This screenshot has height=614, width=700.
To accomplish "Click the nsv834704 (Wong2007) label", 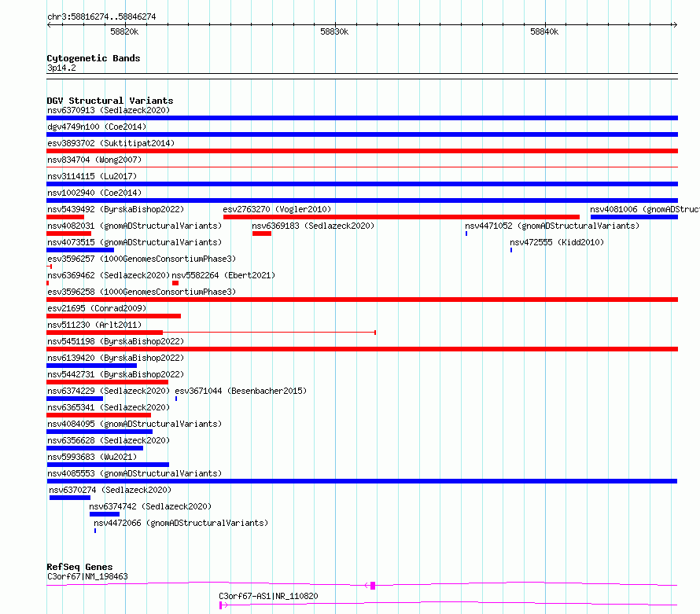I will 94,160.
